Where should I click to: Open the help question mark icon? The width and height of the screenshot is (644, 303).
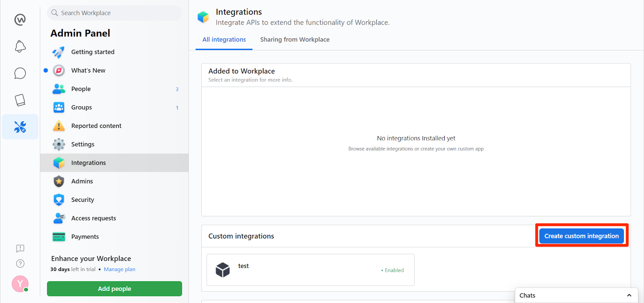click(20, 264)
